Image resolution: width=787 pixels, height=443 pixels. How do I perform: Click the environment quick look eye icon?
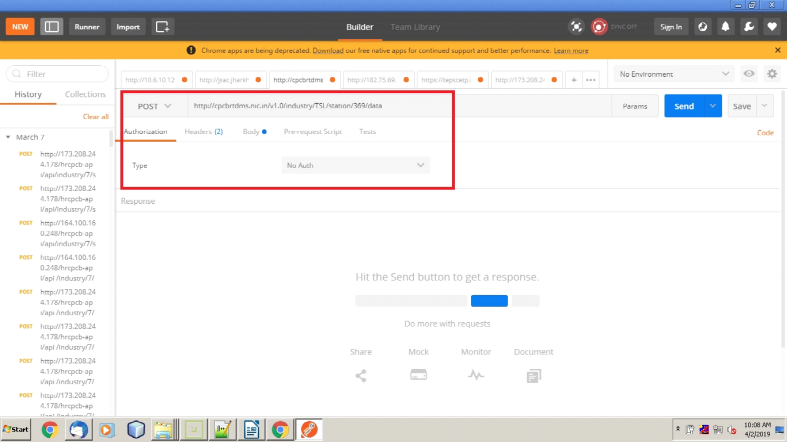(x=749, y=74)
